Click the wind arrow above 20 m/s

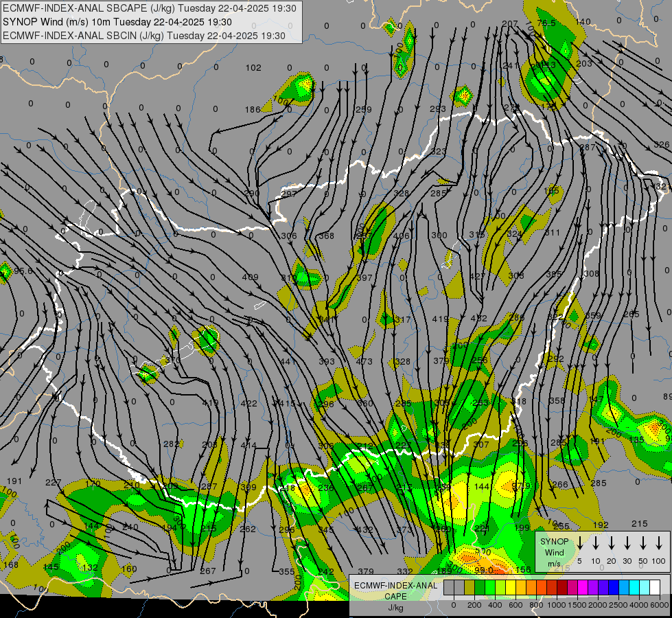coord(612,543)
